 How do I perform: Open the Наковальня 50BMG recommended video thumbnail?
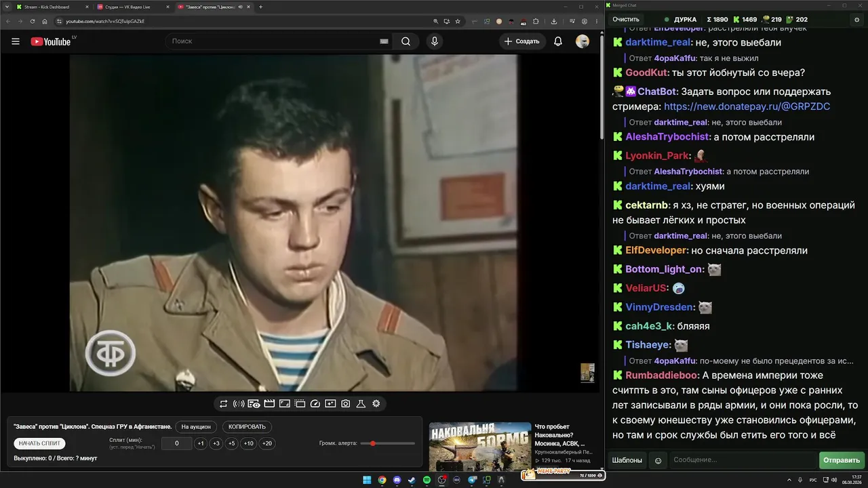point(479,446)
